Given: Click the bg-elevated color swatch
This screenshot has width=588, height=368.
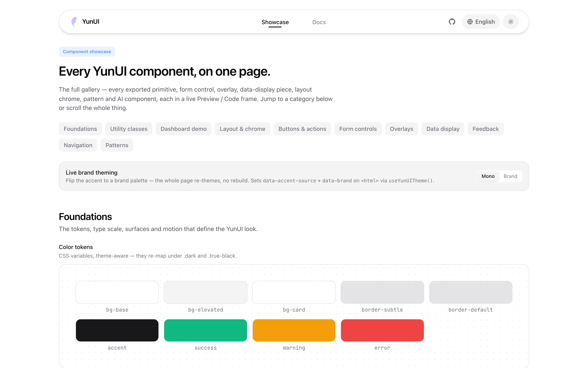Looking at the screenshot, I should tap(206, 292).
